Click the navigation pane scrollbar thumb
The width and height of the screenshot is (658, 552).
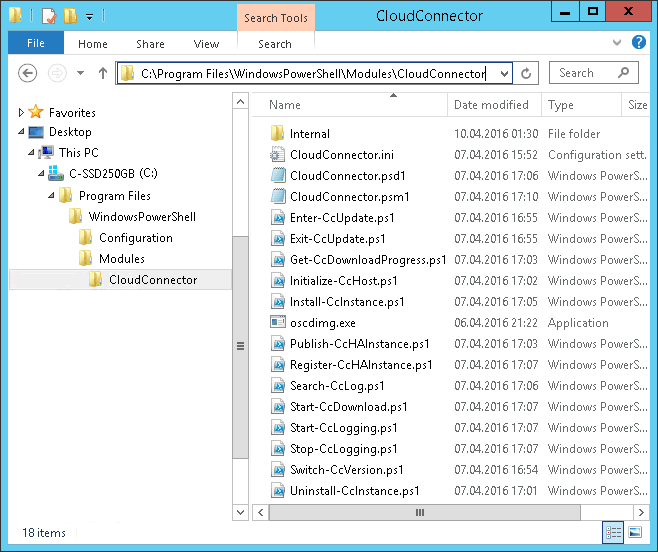(x=240, y=347)
